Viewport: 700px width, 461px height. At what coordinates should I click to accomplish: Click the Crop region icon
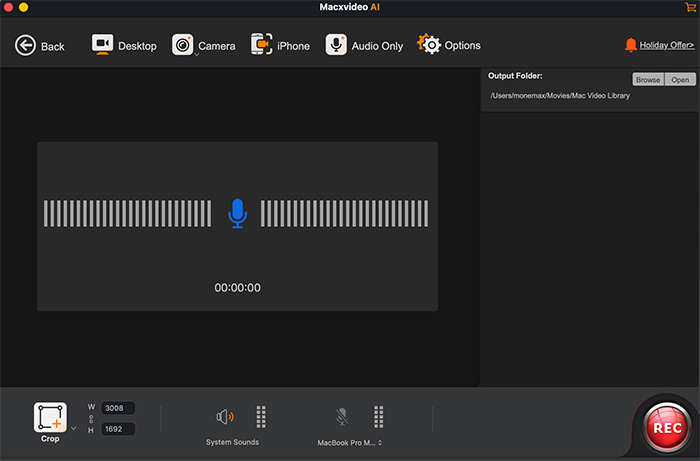50,417
